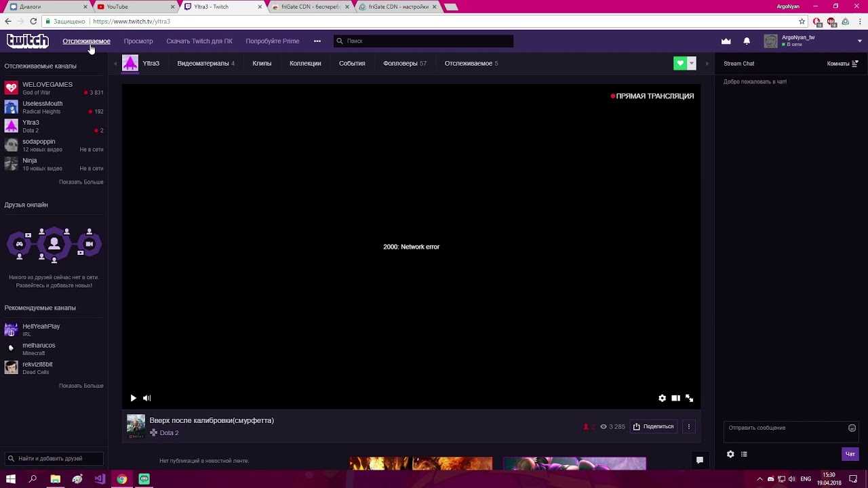The width and height of the screenshot is (868, 488).
Task: Open the three-dots more menu in top navigation
Action: point(317,41)
